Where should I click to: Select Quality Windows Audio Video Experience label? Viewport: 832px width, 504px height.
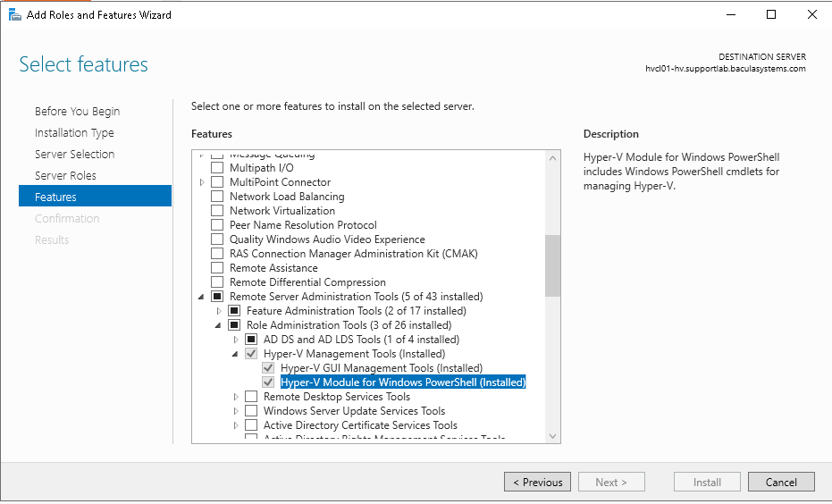(x=327, y=239)
